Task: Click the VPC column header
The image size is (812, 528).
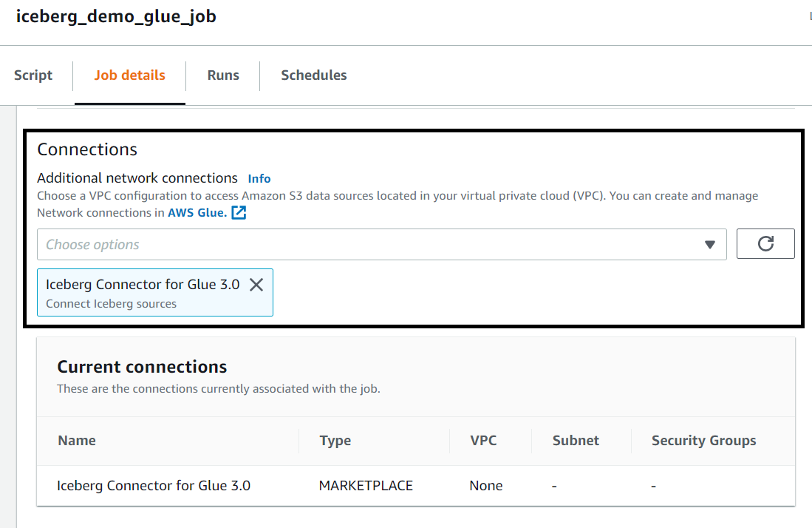Action: (x=483, y=441)
